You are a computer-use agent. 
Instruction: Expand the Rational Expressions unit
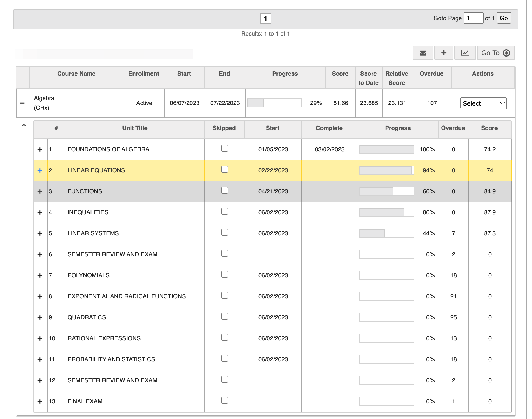click(40, 338)
